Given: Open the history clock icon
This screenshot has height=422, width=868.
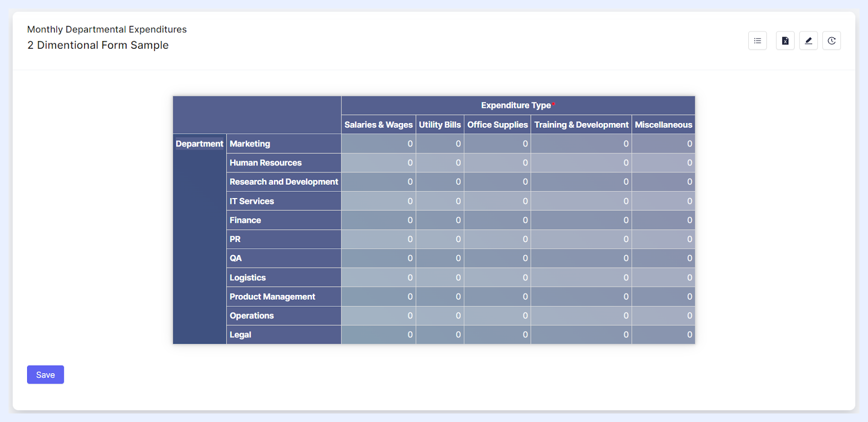Looking at the screenshot, I should click(832, 41).
